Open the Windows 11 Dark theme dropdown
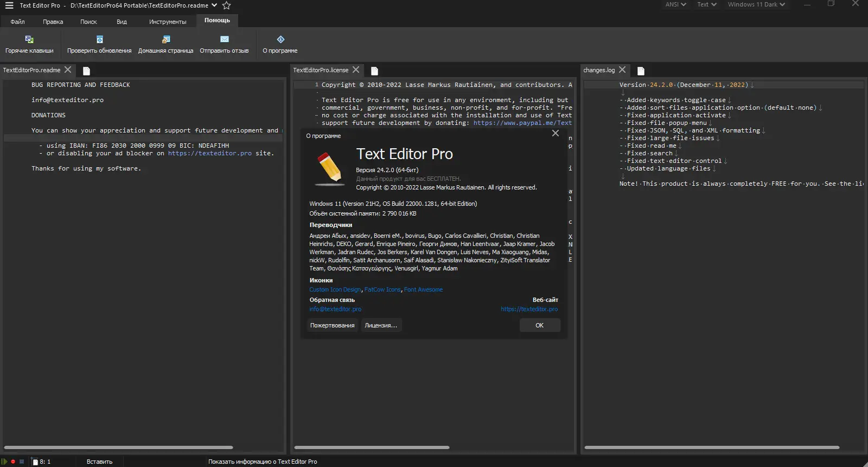The width and height of the screenshot is (868, 467). (x=756, y=4)
